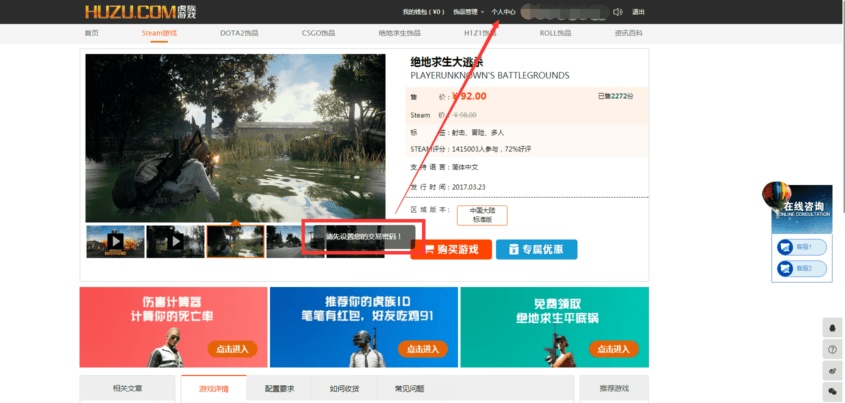Contact 客服1 customer service

click(801, 247)
